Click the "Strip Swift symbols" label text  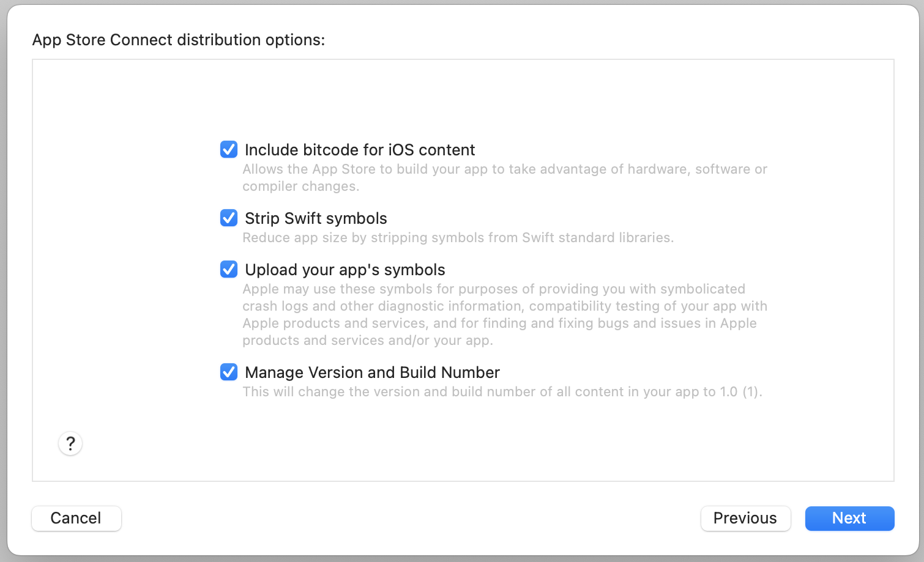click(316, 218)
